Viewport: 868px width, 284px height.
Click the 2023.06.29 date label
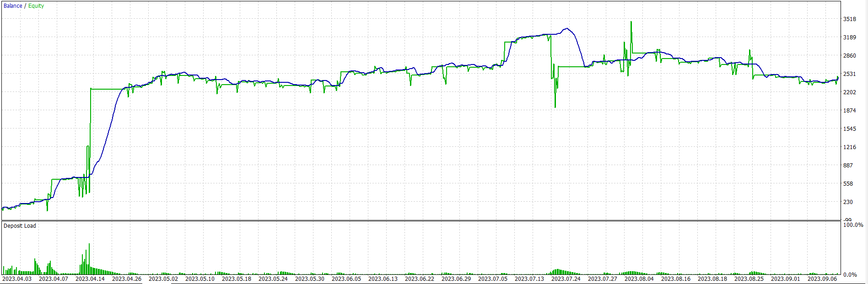click(456, 279)
